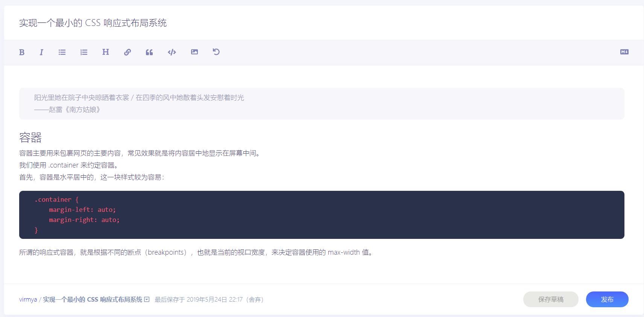644x317 pixels.
Task: Insert a code block with the code icon
Action: 172,52
